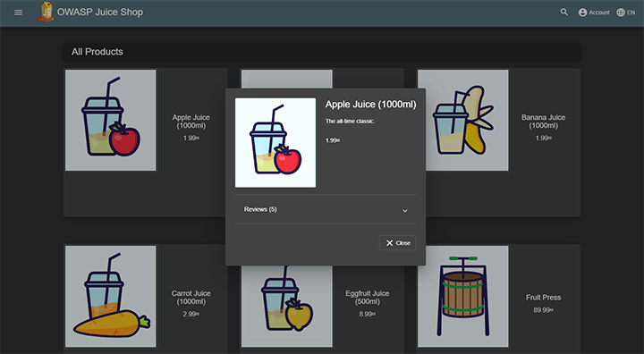Open the EN language selector
644x354 pixels.
coord(626,13)
